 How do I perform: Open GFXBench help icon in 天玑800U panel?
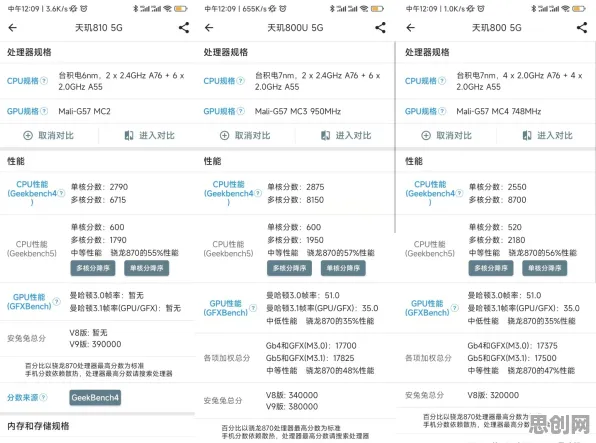click(253, 308)
